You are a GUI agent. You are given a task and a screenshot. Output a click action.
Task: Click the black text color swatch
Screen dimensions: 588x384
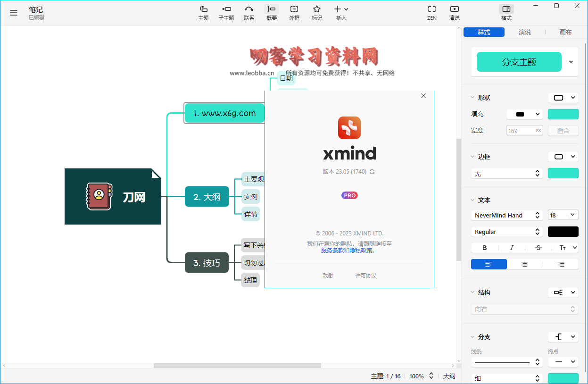tap(563, 232)
